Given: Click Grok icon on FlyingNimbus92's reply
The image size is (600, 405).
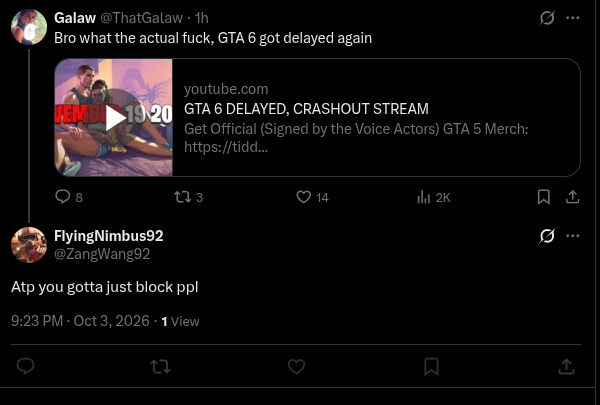Looking at the screenshot, I should [x=547, y=236].
